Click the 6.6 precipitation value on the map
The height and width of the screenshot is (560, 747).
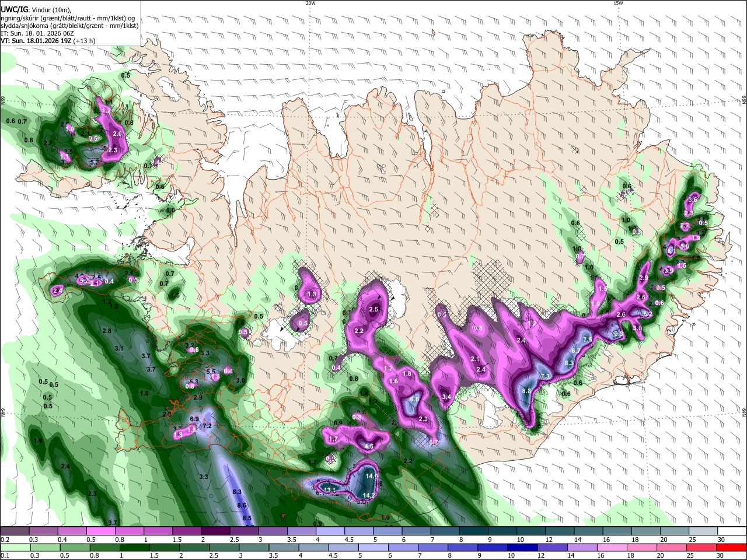click(x=414, y=399)
